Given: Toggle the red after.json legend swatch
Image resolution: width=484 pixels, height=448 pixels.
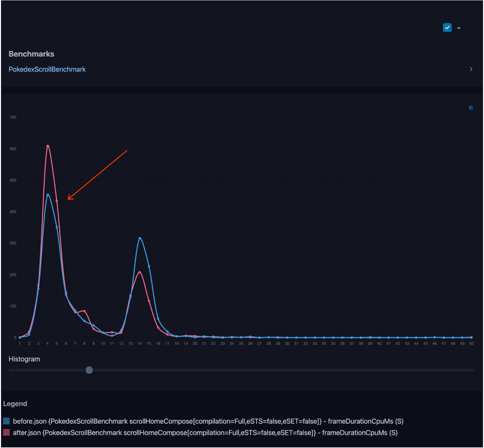Looking at the screenshot, I should click(6, 433).
